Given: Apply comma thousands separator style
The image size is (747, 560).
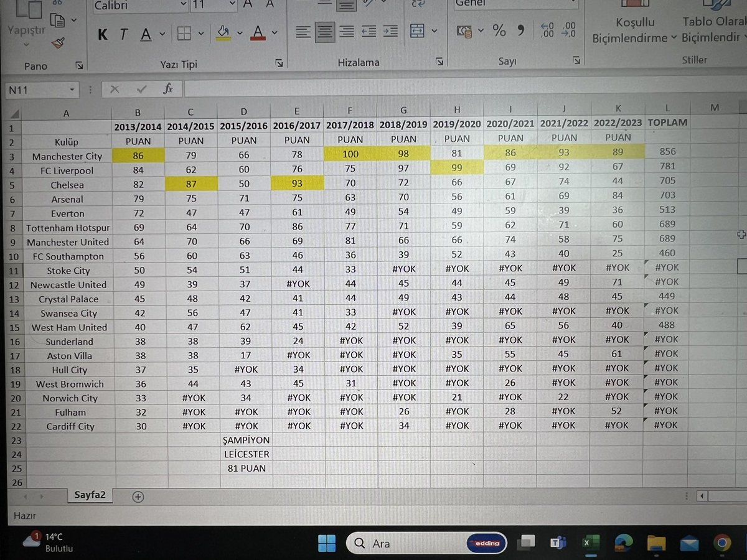Looking at the screenshot, I should 521,30.
